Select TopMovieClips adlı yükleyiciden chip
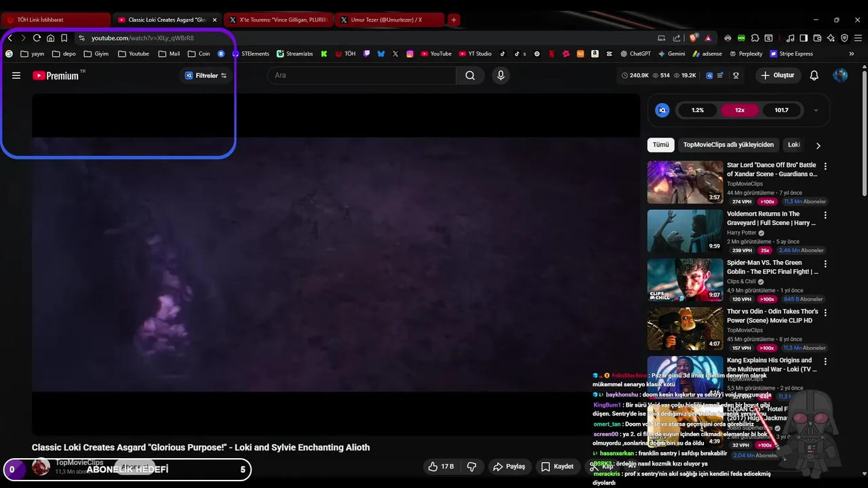Screen dimensions: 868x488 click(x=728, y=145)
